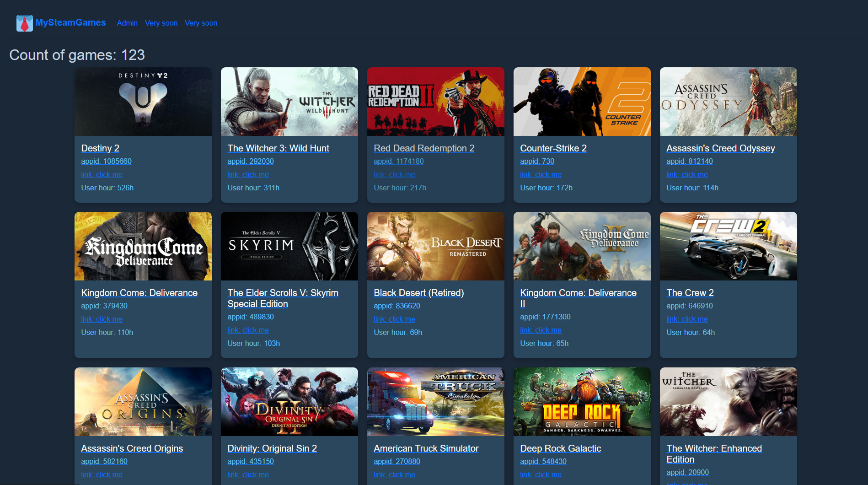
Task: Open the Red Dead Redemption 2 cover
Action: (436, 102)
